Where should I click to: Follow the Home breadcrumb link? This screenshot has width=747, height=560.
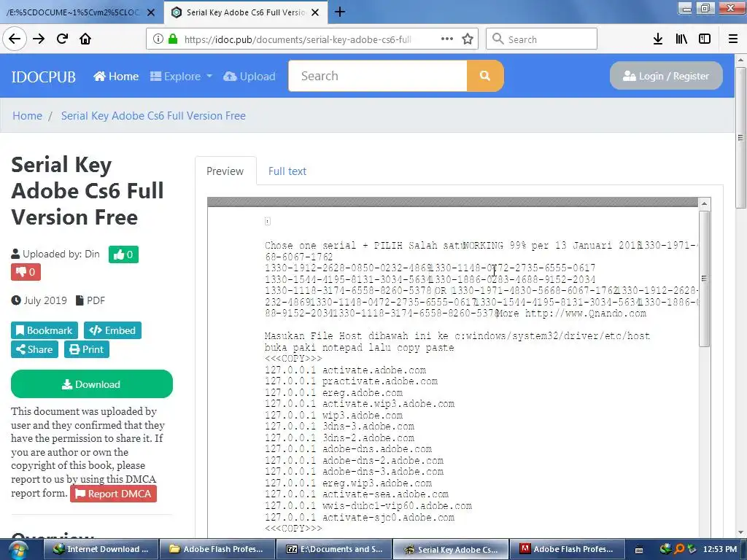(x=27, y=116)
